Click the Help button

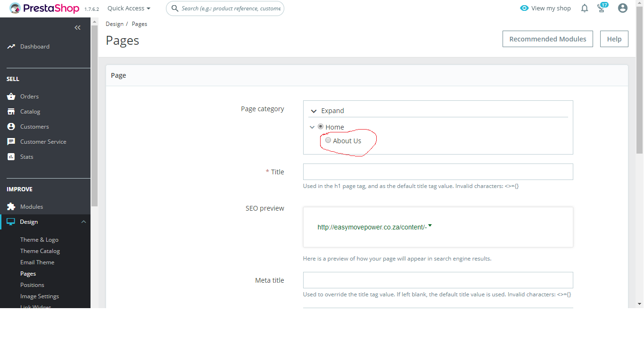614,39
